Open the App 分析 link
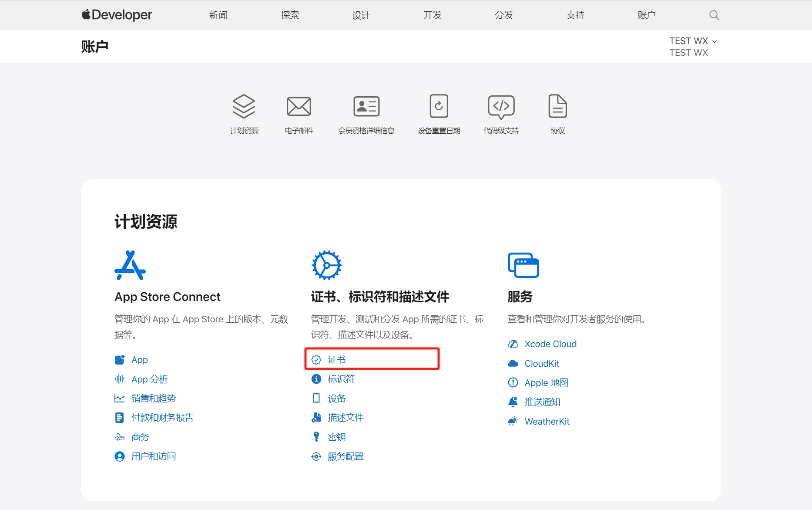This screenshot has width=812, height=510. (x=150, y=379)
